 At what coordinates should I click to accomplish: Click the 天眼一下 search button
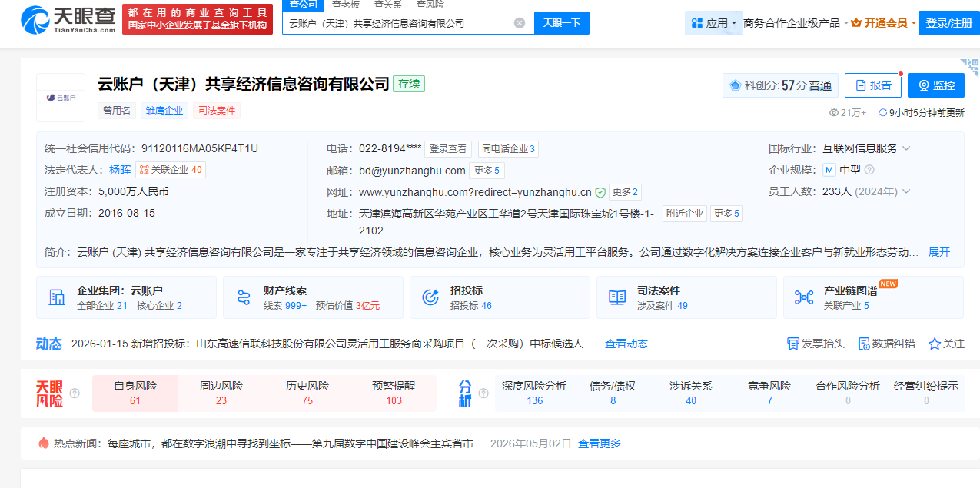tap(561, 23)
